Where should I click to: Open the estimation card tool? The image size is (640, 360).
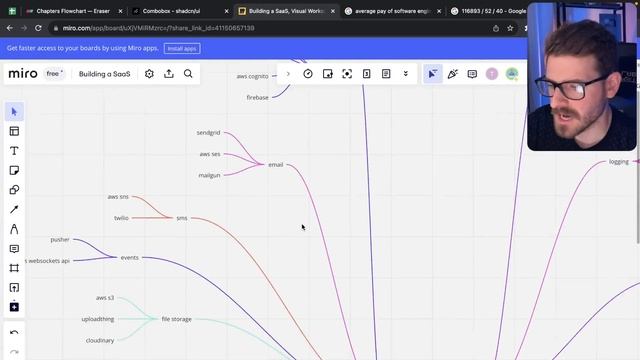click(367, 74)
